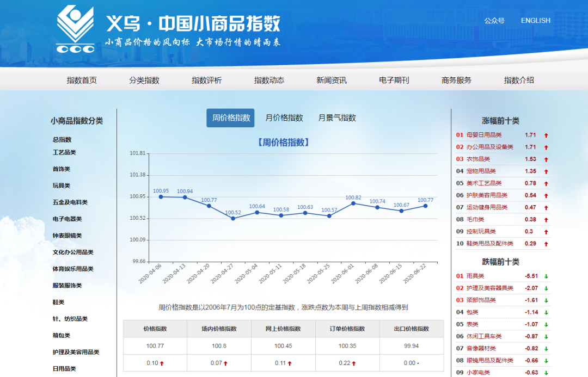Switch to 月景气指数 tab
588x377 pixels.
(x=337, y=118)
